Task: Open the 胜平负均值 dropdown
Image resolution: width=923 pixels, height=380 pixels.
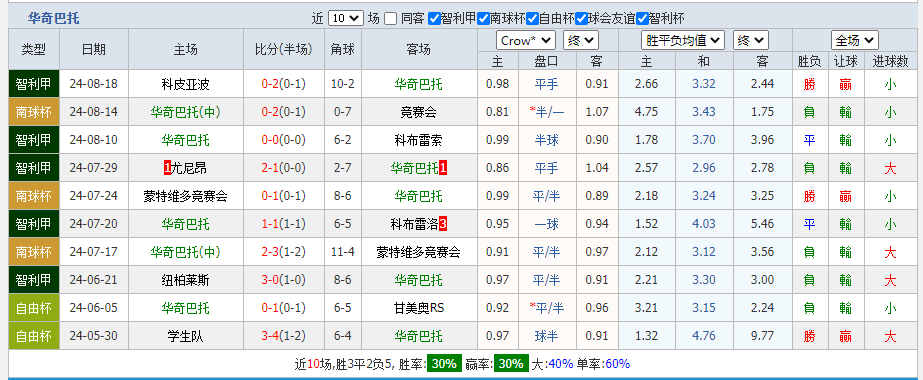Action: click(x=682, y=41)
